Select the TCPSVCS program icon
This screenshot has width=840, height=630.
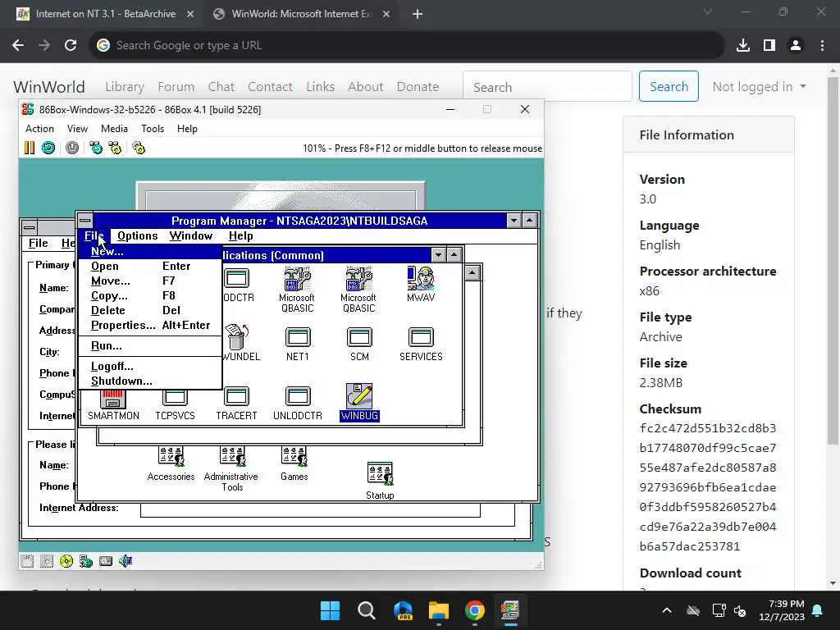point(176,404)
